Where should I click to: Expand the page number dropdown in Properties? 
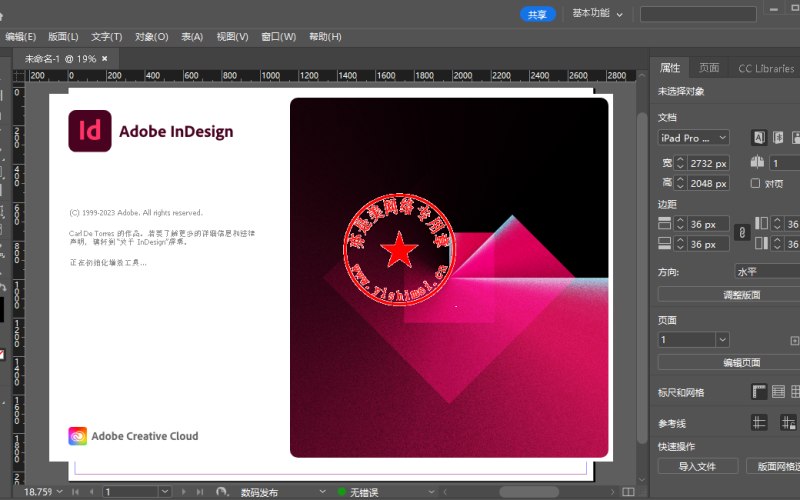(722, 340)
